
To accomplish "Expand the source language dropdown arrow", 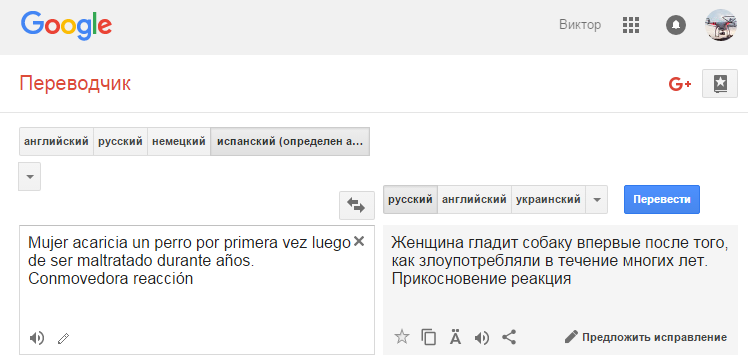I will tap(30, 176).
